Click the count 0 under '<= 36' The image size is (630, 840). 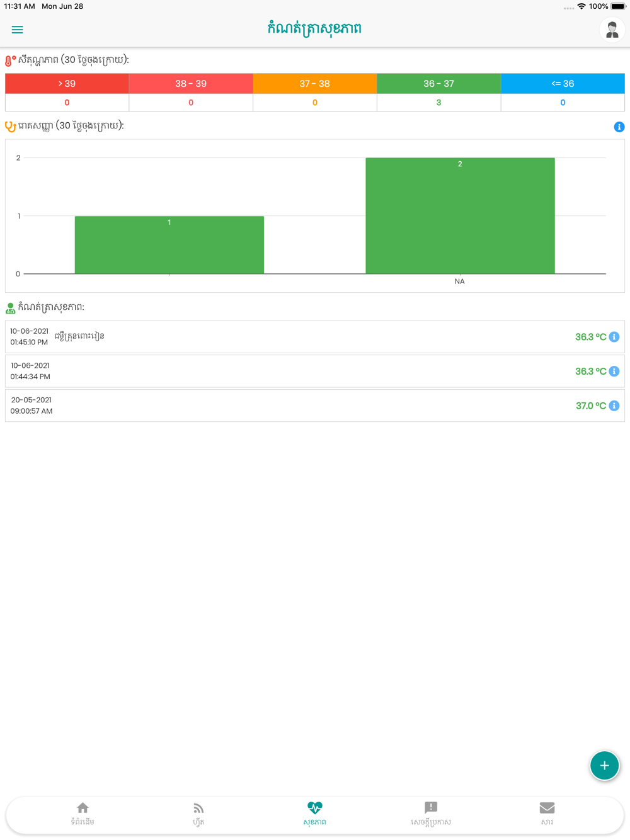coord(563,103)
